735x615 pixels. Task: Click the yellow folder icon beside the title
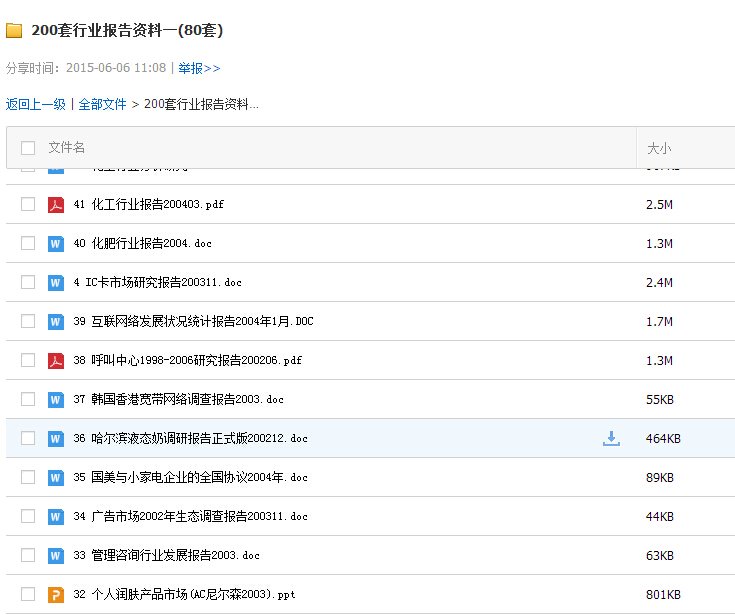(x=14, y=30)
